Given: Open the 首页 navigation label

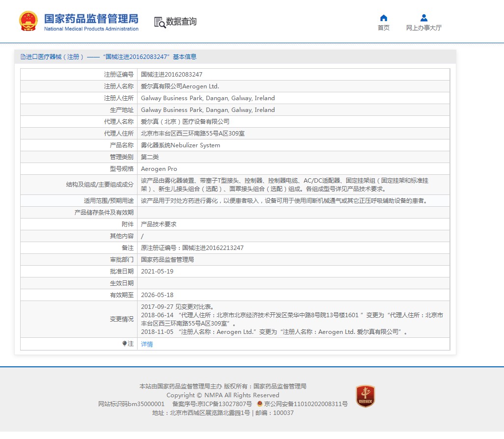Looking at the screenshot, I should pyautogui.click(x=384, y=28).
